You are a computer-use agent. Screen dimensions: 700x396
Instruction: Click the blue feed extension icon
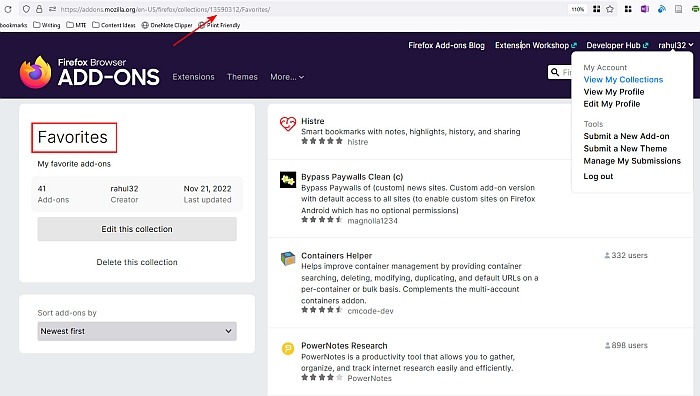pyautogui.click(x=662, y=9)
